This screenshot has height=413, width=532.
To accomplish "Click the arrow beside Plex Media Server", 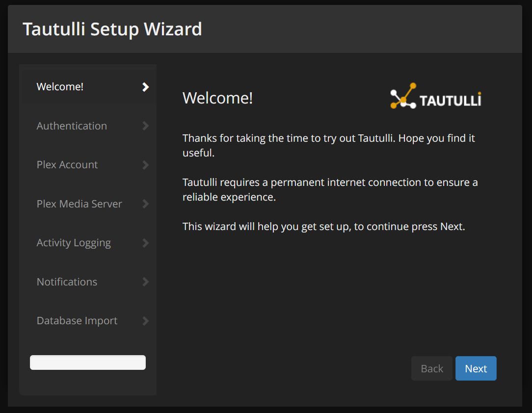I will (x=145, y=204).
